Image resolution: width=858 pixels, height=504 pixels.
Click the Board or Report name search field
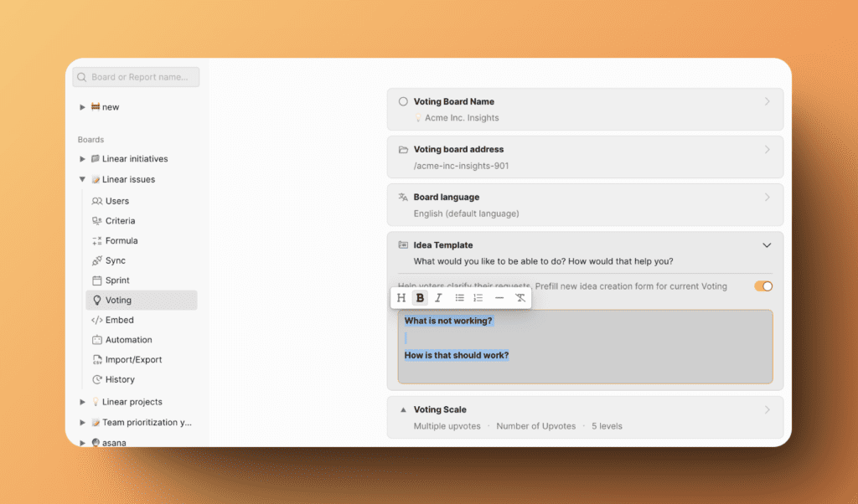coord(136,76)
